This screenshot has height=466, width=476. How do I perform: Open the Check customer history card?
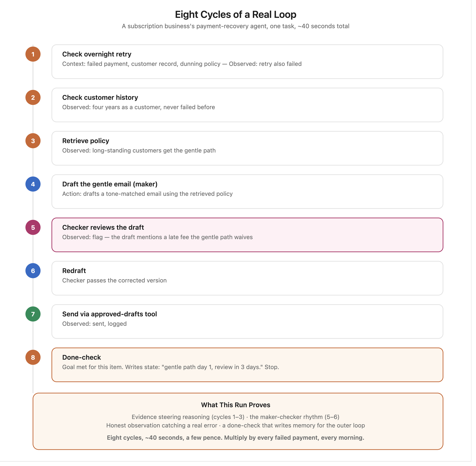point(247,105)
